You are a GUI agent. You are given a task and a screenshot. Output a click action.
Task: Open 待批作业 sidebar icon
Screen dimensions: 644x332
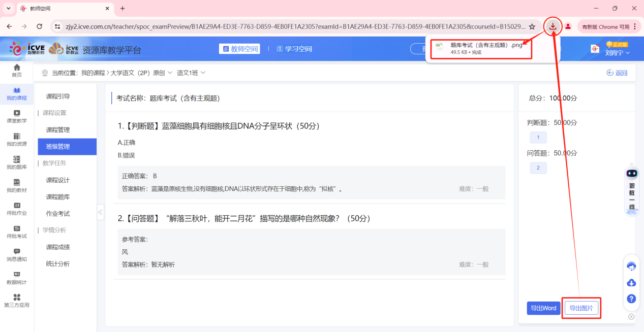pos(17,209)
